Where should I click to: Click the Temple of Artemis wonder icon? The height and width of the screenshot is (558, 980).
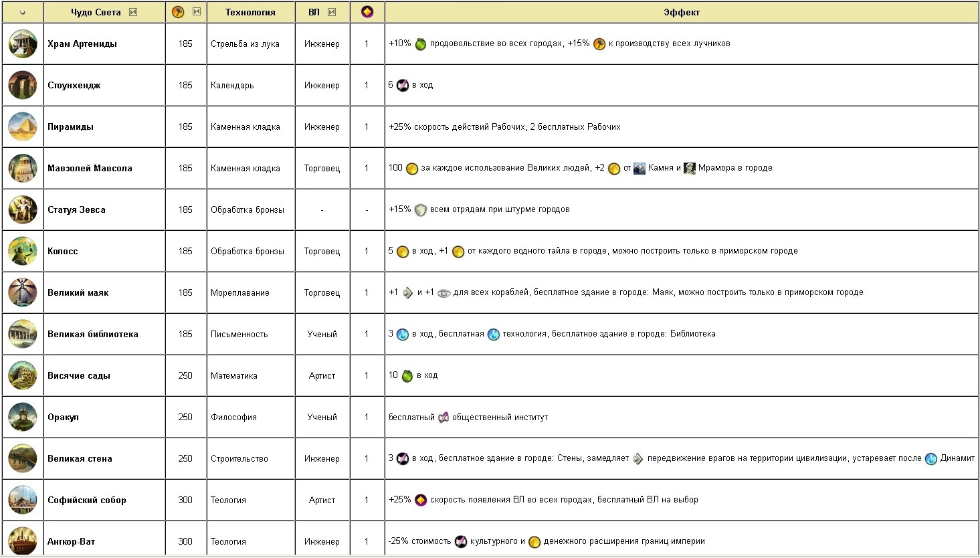[23, 44]
